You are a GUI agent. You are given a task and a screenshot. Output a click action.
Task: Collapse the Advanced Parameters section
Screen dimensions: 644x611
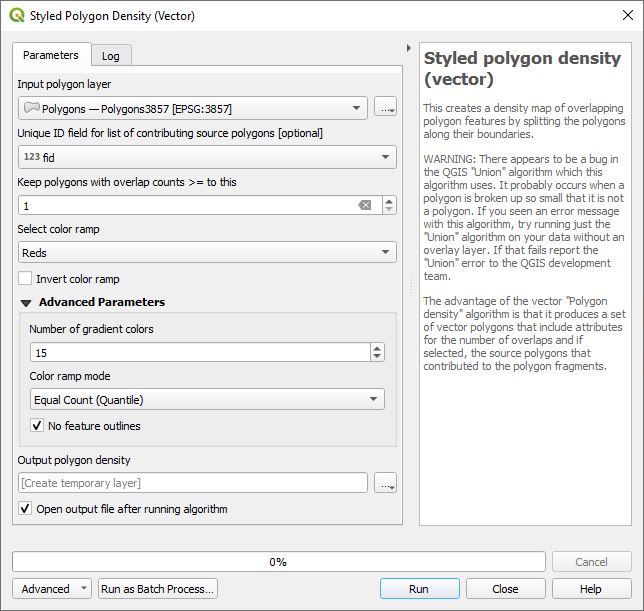[x=26, y=303]
